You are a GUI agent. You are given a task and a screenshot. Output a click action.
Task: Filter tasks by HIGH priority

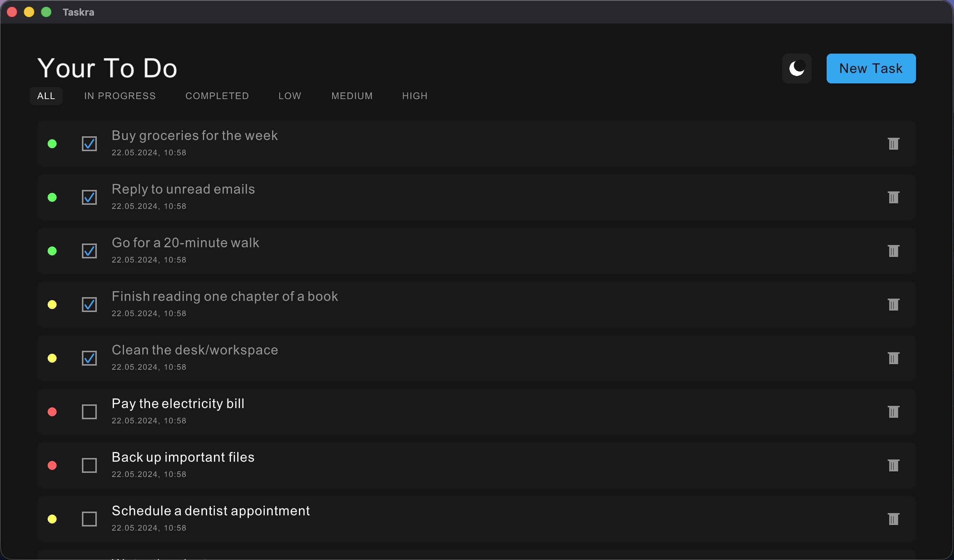[415, 96]
